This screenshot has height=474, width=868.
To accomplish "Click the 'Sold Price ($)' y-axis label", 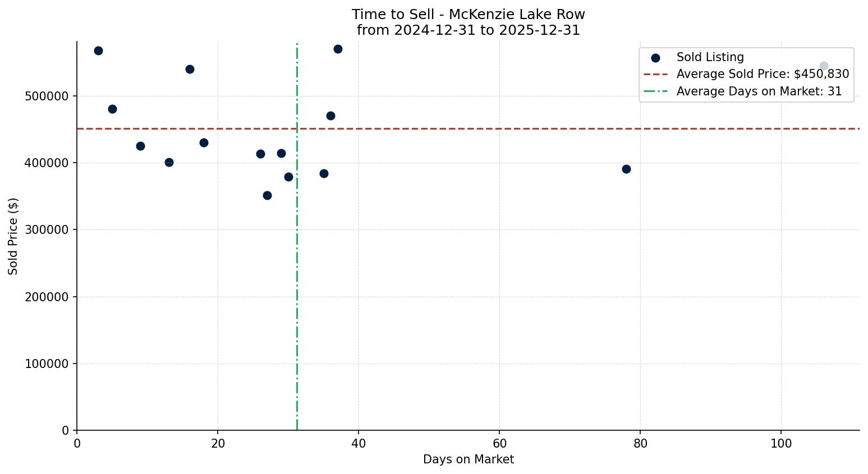I will [x=13, y=236].
